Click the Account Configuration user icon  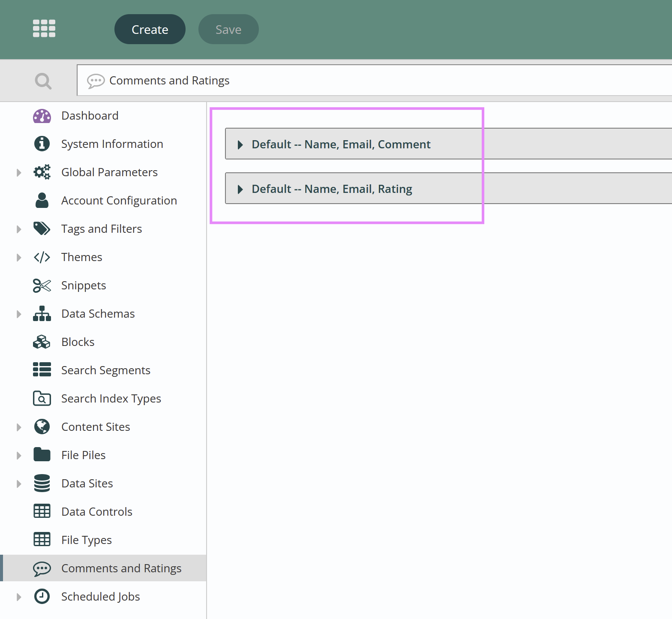(x=42, y=200)
